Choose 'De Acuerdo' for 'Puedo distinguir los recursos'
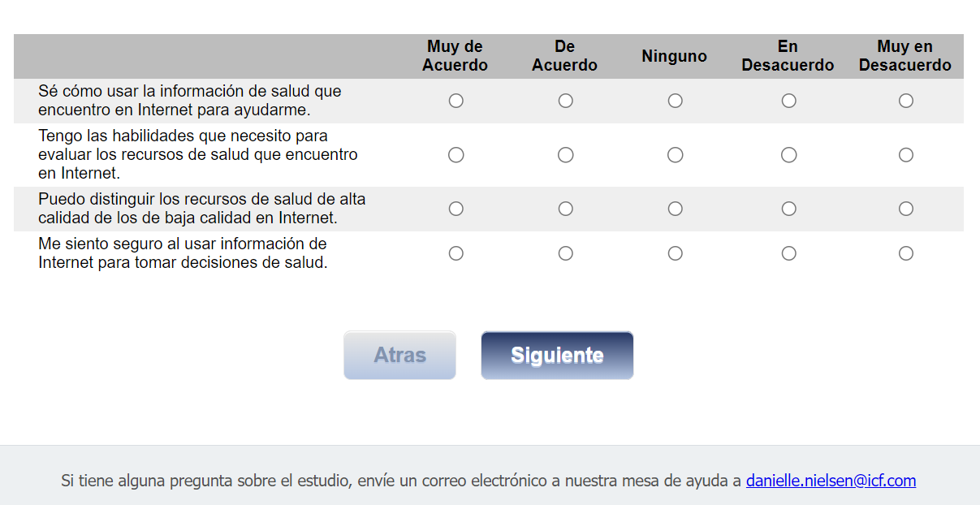This screenshot has height=505, width=980. pos(566,209)
